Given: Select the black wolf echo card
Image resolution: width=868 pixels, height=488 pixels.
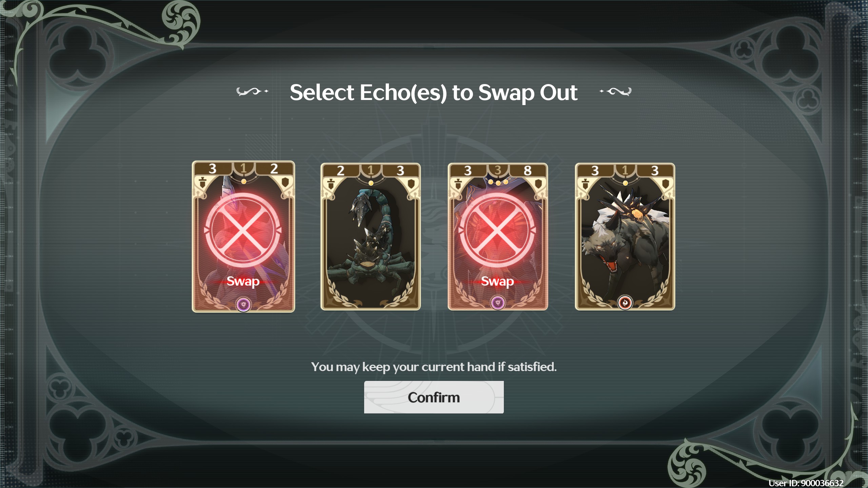Looking at the screenshot, I should 625,237.
